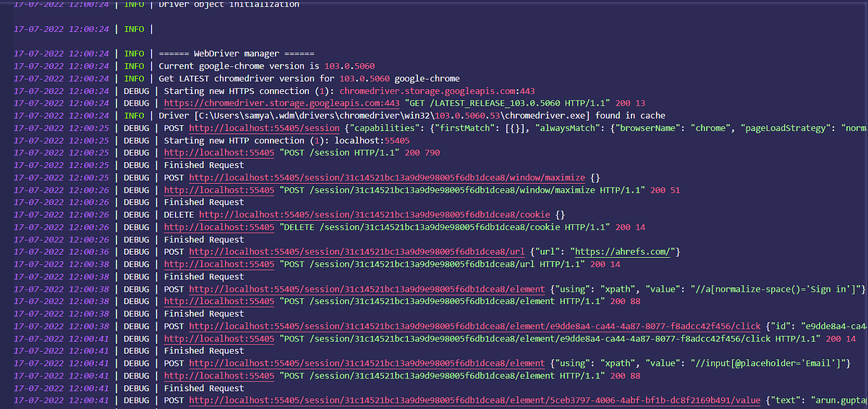This screenshot has width=868, height=409.
Task: Open localhost link on window/maximize 200 51 row
Action: [219, 190]
